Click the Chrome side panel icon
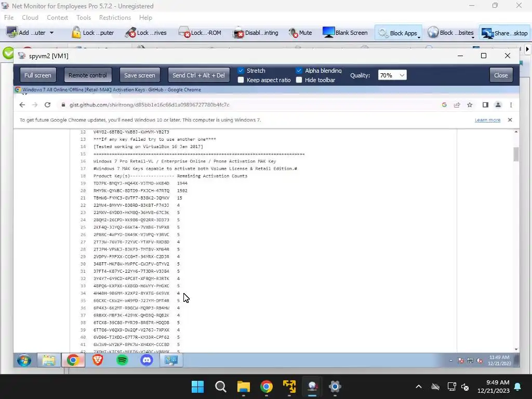The image size is (532, 399). pos(486,105)
